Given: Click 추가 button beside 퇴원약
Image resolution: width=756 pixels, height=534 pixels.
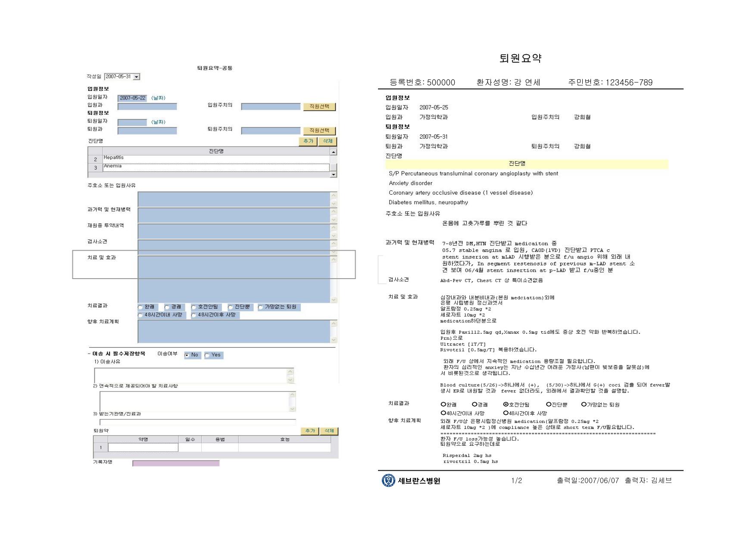Looking at the screenshot, I should point(310,431).
